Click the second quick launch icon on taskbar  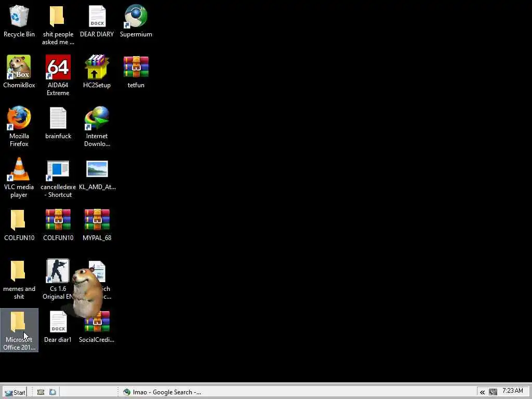click(52, 392)
